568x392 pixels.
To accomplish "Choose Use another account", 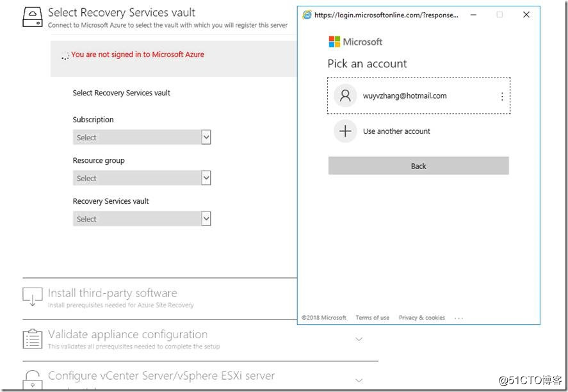I will pyautogui.click(x=396, y=131).
